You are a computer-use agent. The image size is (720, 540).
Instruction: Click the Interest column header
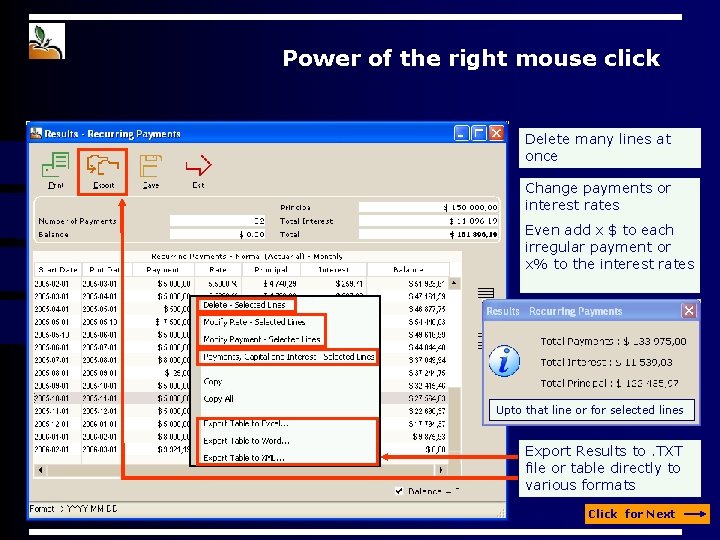333,270
